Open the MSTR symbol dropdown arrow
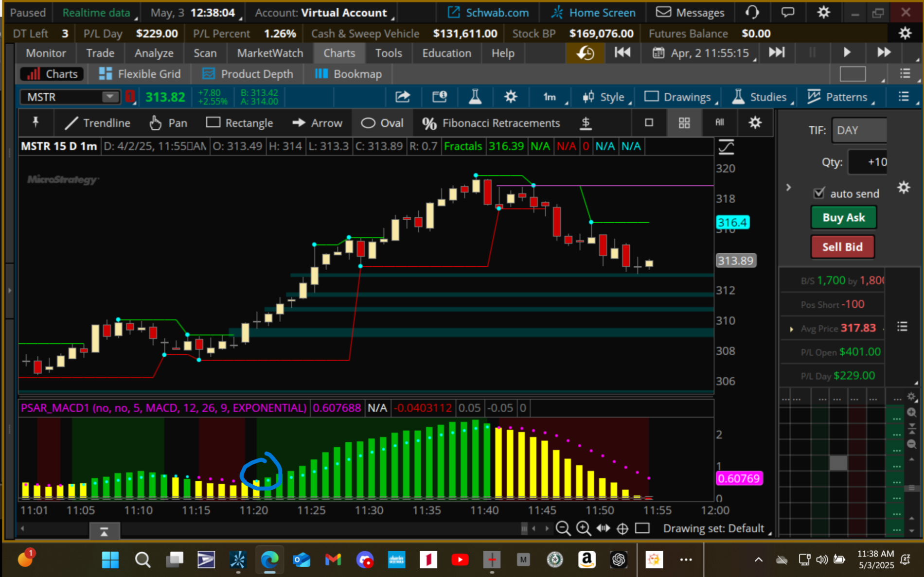Screen dimensions: 924x577 point(110,97)
